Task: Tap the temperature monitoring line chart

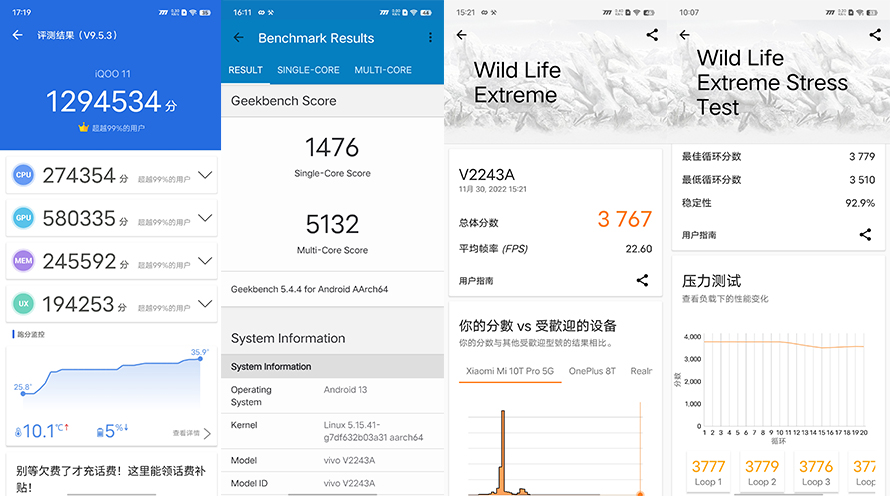Action: point(111,379)
